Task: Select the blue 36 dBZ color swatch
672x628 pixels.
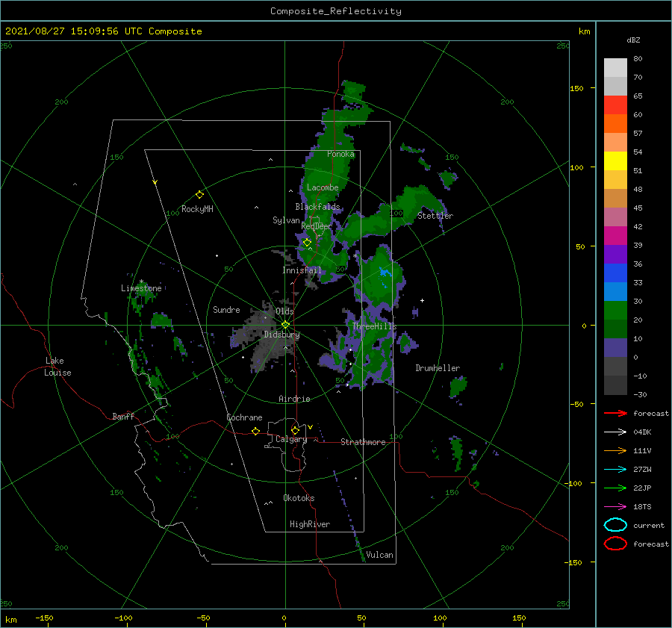Action: pos(615,273)
